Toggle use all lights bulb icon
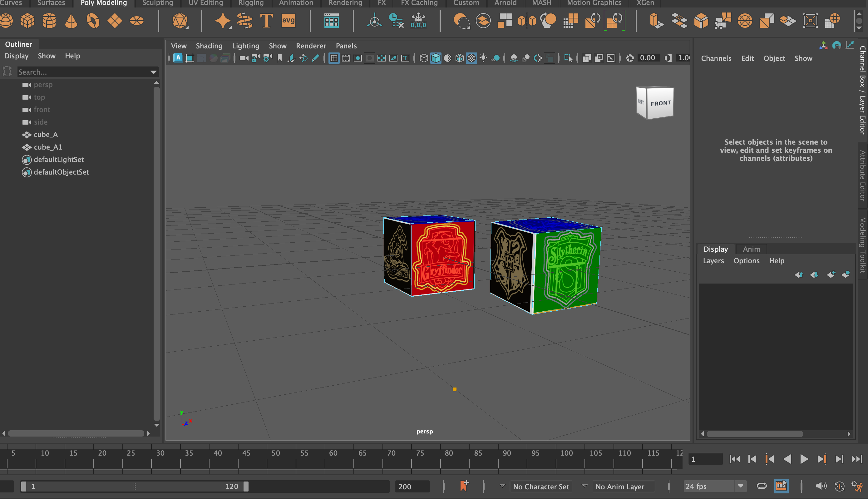The height and width of the screenshot is (499, 868). point(483,58)
